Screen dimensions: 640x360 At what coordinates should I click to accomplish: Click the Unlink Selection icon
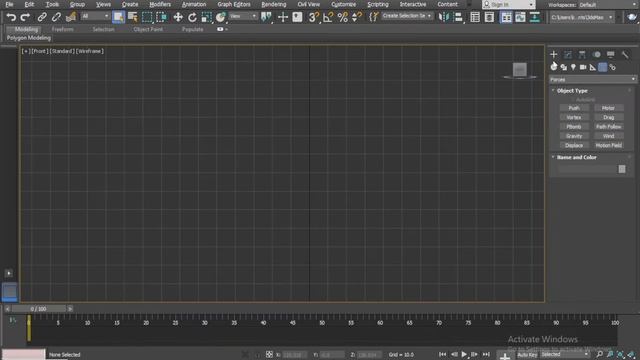tap(56, 17)
